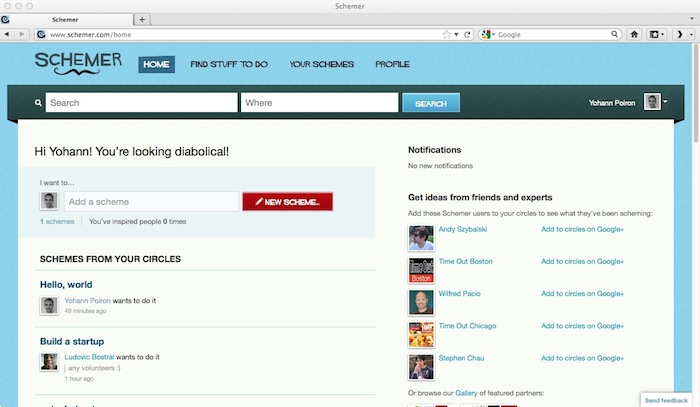This screenshot has width=700, height=407.
Task: Click the Send feedback link
Action: point(666,399)
